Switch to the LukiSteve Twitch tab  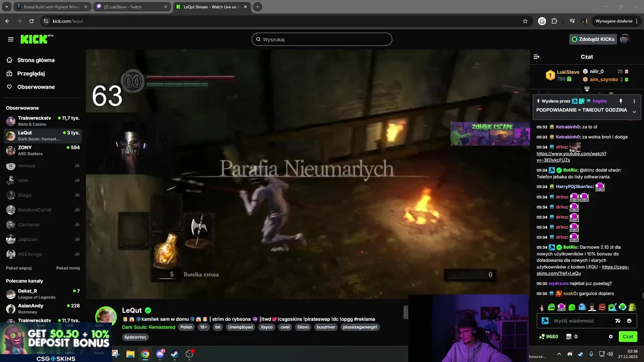(x=132, y=7)
